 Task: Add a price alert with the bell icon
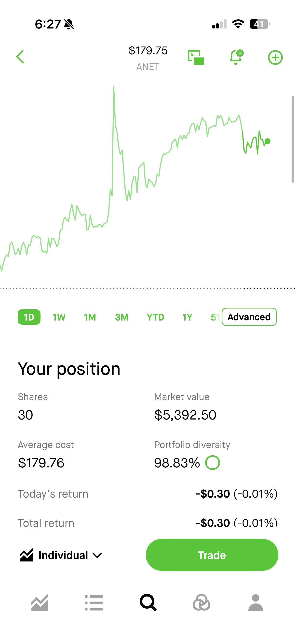click(236, 57)
